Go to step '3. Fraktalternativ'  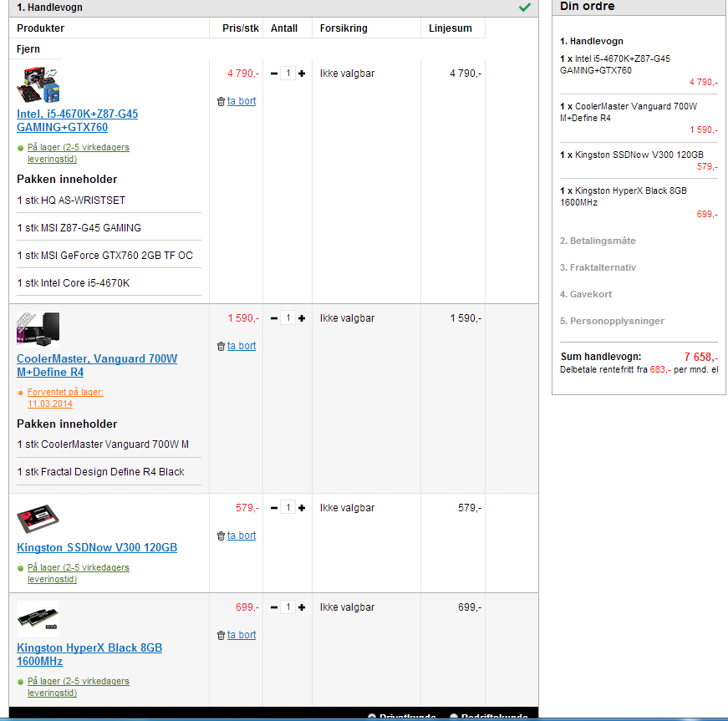click(x=598, y=267)
